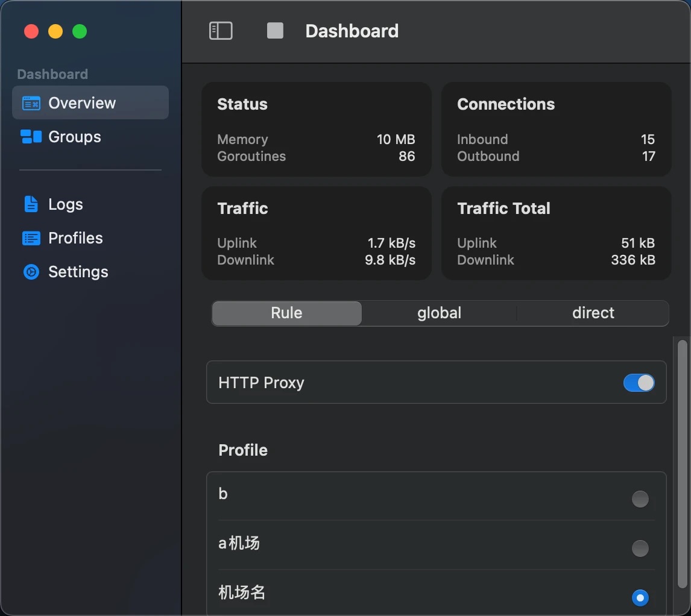Viewport: 691px width, 616px height.
Task: Switch to the global proxy mode tab
Action: coord(438,313)
